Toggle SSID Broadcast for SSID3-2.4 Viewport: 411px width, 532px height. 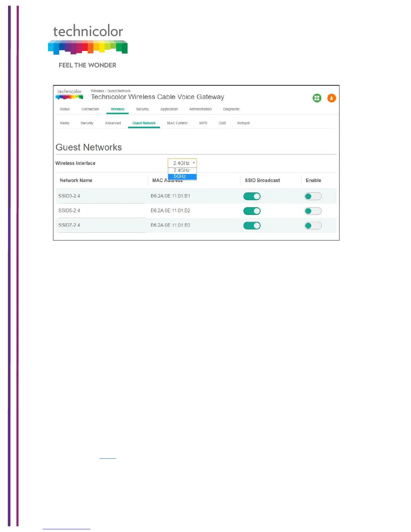point(252,196)
